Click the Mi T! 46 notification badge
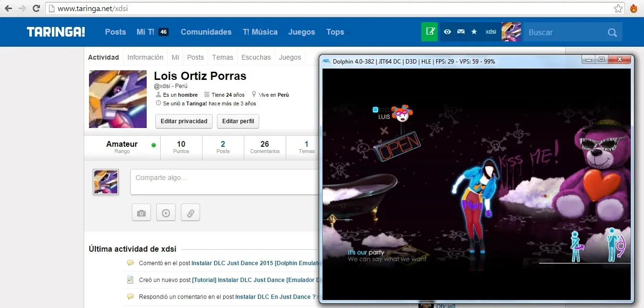The width and height of the screenshot is (644, 308). coord(164,32)
